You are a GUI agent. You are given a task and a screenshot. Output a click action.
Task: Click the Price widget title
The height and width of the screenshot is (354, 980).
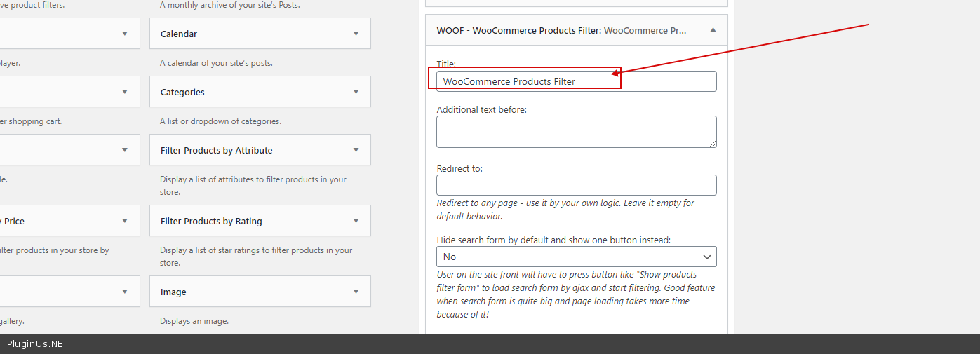[x=14, y=221]
